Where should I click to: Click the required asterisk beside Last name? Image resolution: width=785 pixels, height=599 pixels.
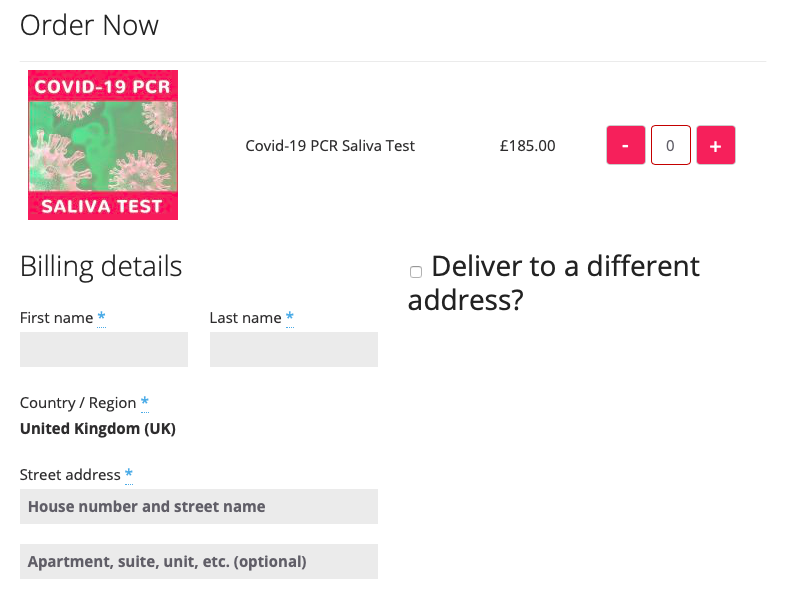290,318
